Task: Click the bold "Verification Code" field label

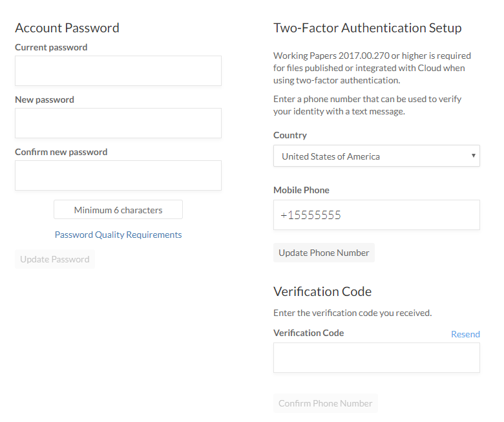Action: coord(308,333)
